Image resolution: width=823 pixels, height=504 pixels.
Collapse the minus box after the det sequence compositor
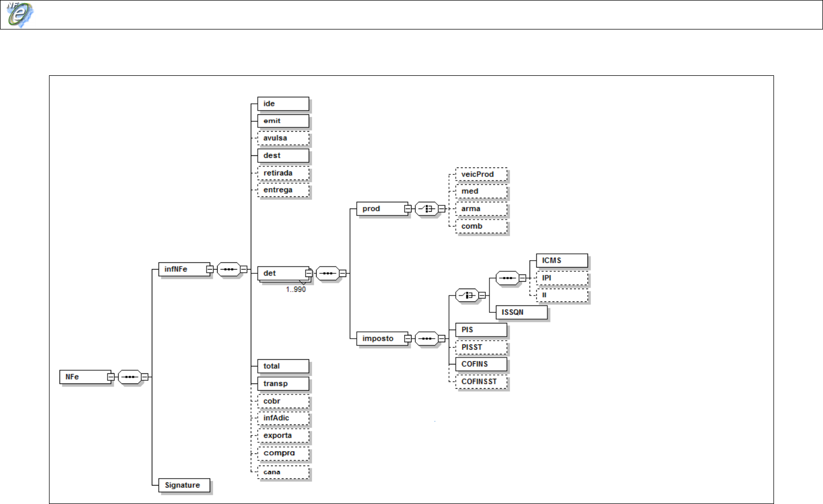tap(342, 273)
